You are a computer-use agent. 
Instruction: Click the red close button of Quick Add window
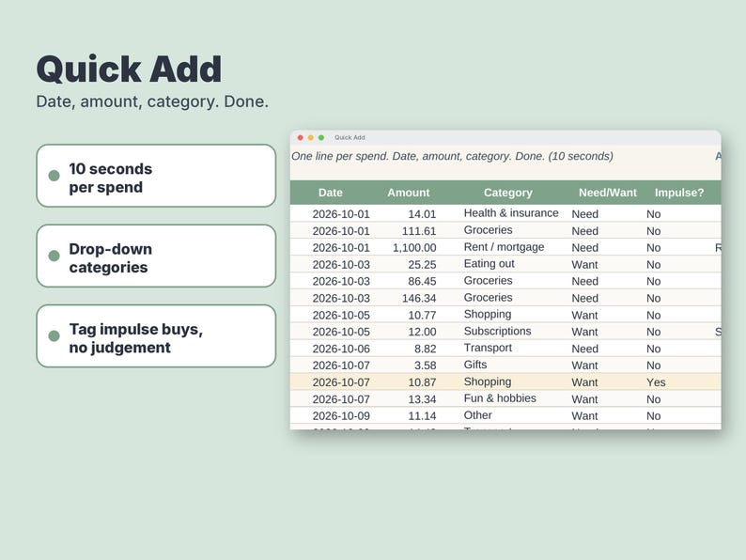[301, 137]
